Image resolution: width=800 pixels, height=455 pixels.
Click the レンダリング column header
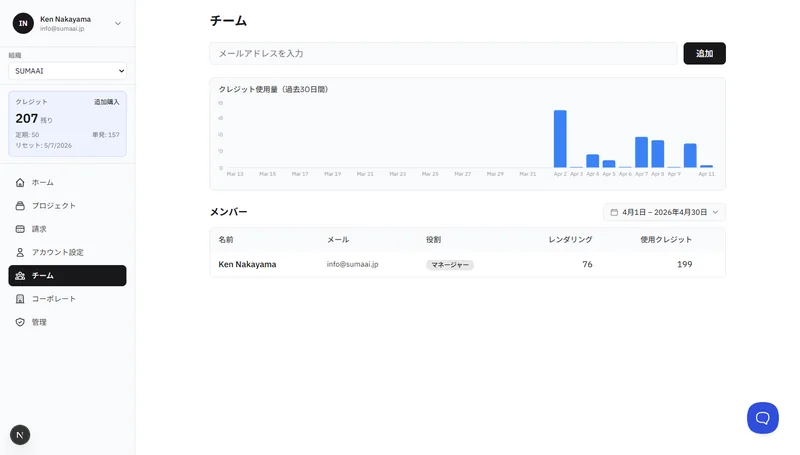(570, 239)
